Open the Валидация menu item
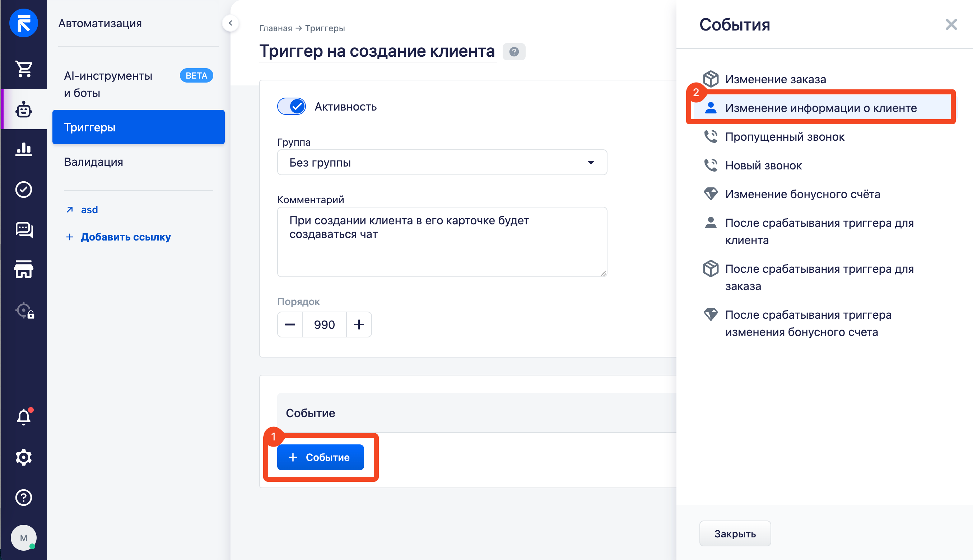The image size is (973, 560). 93,162
